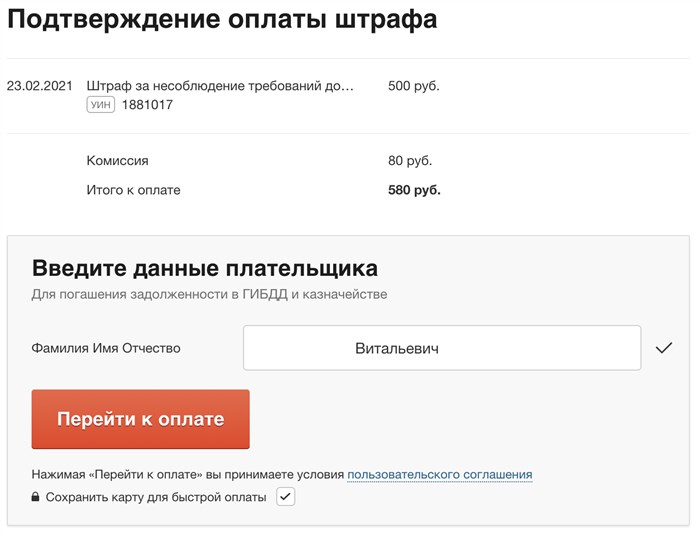Click the 'Сохранить карту для быстрой оплаты' label
The height and width of the screenshot is (536, 700).
coord(156,497)
